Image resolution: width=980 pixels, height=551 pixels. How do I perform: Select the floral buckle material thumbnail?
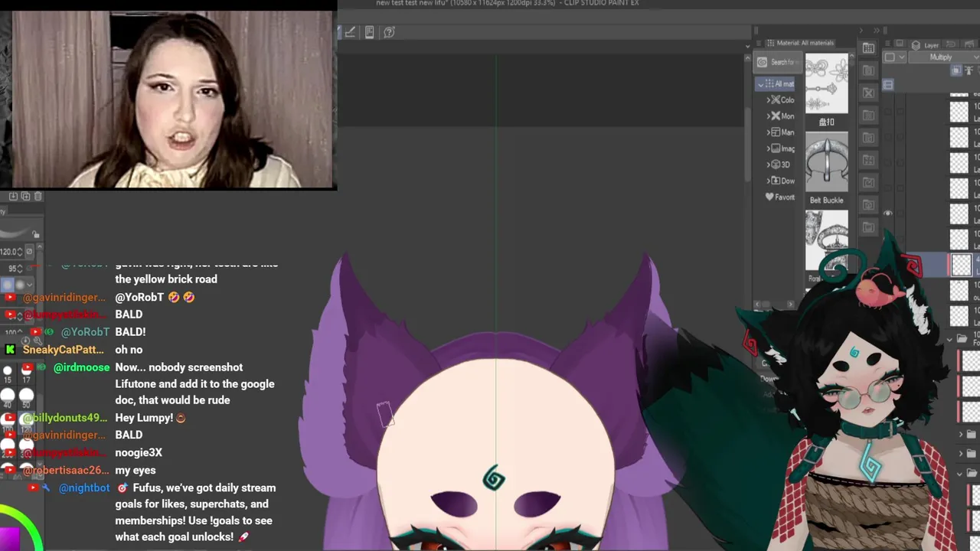[x=827, y=240]
